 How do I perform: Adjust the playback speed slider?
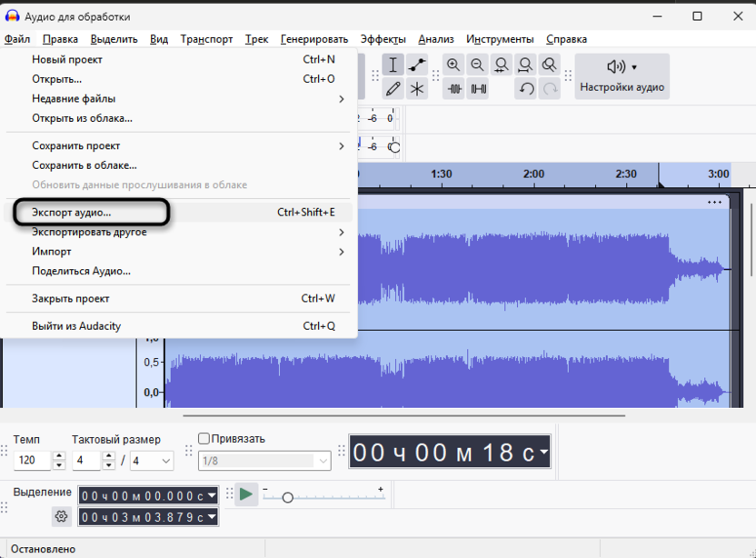pyautogui.click(x=288, y=497)
